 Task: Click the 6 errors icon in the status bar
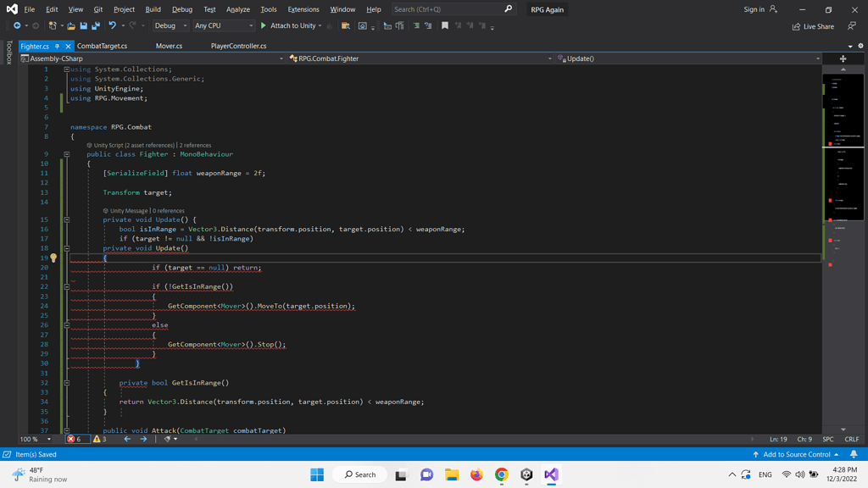75,439
